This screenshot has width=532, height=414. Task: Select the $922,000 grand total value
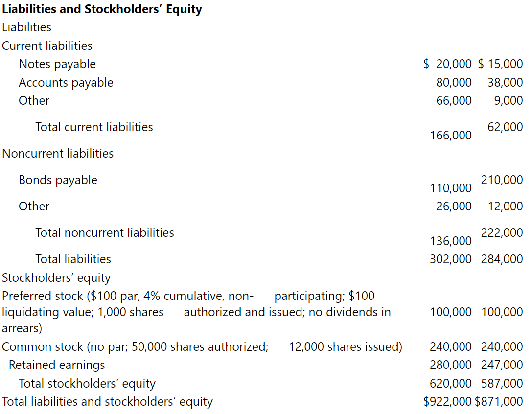[448, 402]
